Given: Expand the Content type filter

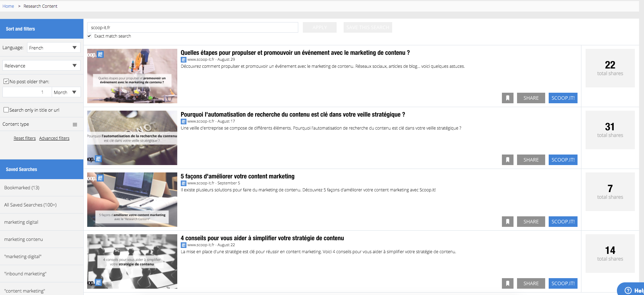Looking at the screenshot, I should pos(42,124).
